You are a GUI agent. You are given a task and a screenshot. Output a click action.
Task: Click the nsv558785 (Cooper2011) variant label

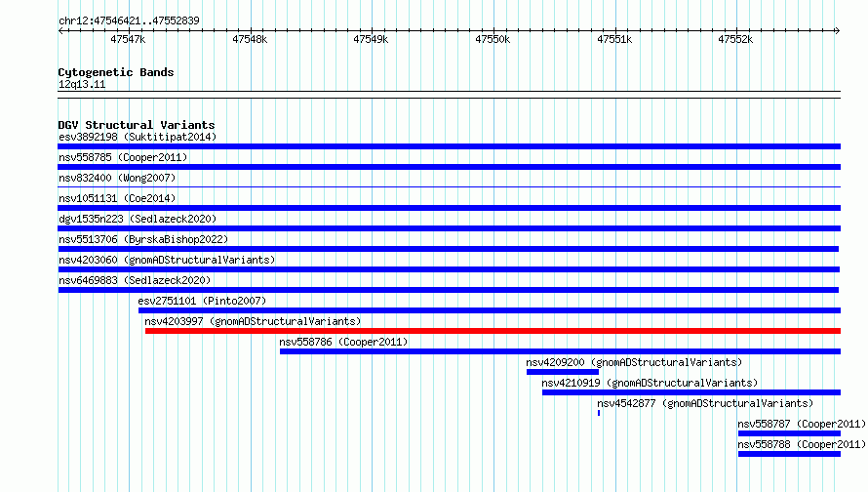coord(123,157)
